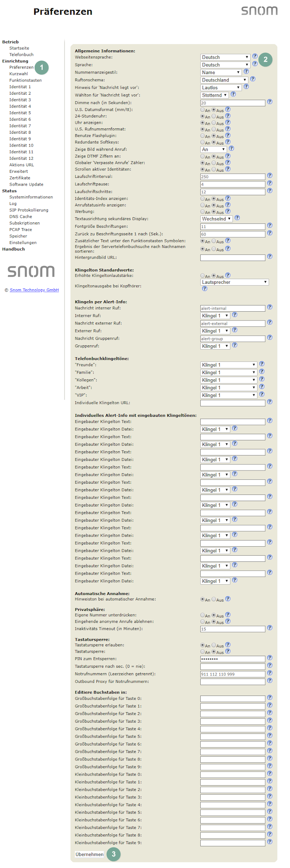Image resolution: width=290 pixels, height=868 pixels.
Task: Open Funktionstasten in the sidebar
Action: click(x=26, y=80)
